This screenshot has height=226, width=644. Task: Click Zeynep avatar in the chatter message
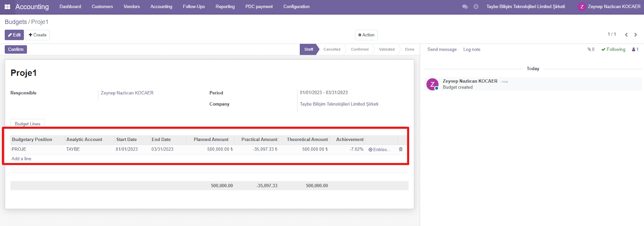(x=432, y=84)
